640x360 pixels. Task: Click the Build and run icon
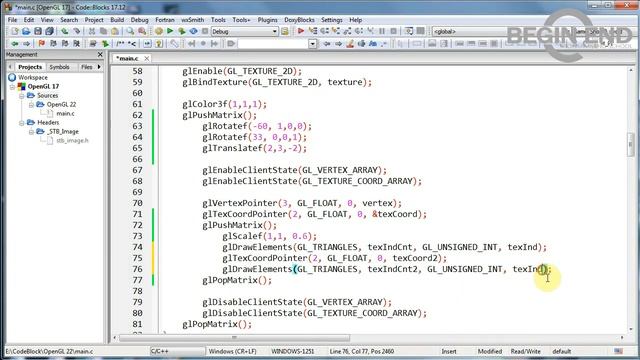[182, 31]
